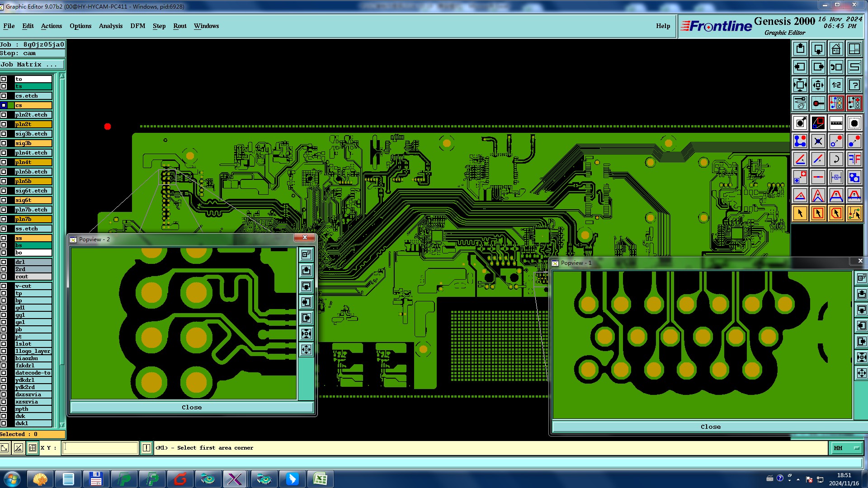Open the DFM menu
The image size is (868, 488).
[x=137, y=26]
